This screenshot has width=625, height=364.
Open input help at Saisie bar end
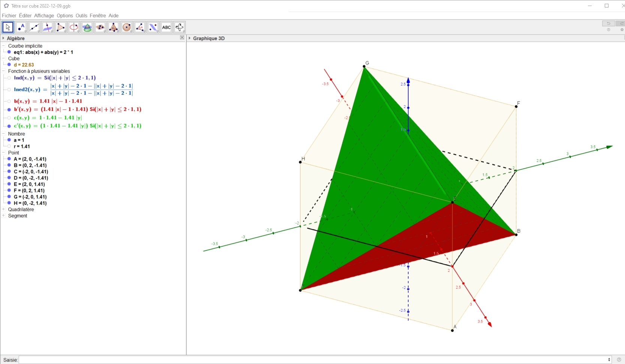pos(619,360)
